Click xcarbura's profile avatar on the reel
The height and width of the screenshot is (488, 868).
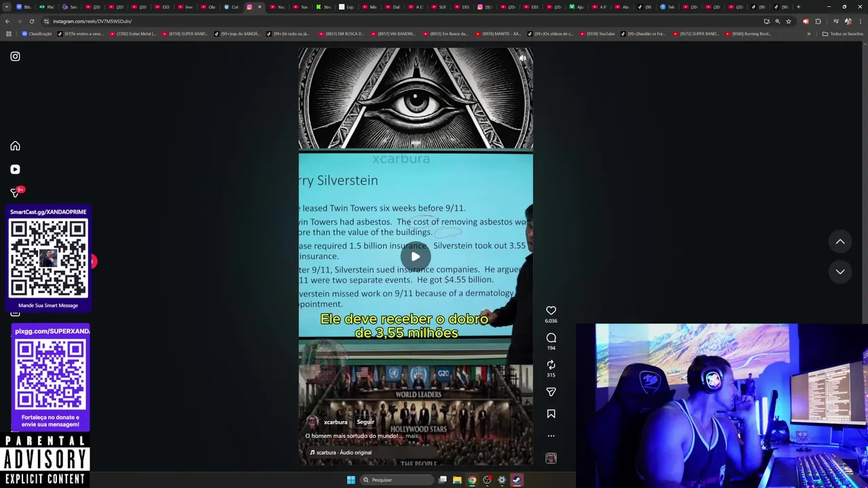[312, 422]
